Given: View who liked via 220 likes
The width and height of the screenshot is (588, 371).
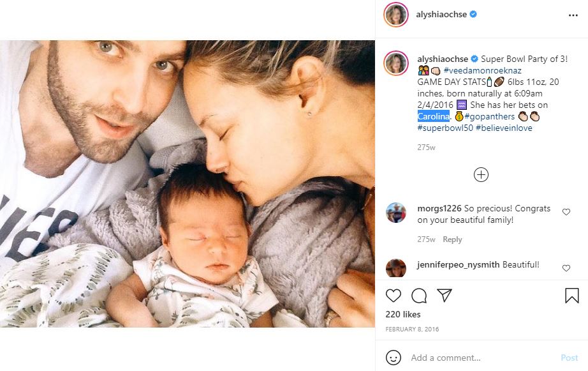Looking at the screenshot, I should pos(403,314).
